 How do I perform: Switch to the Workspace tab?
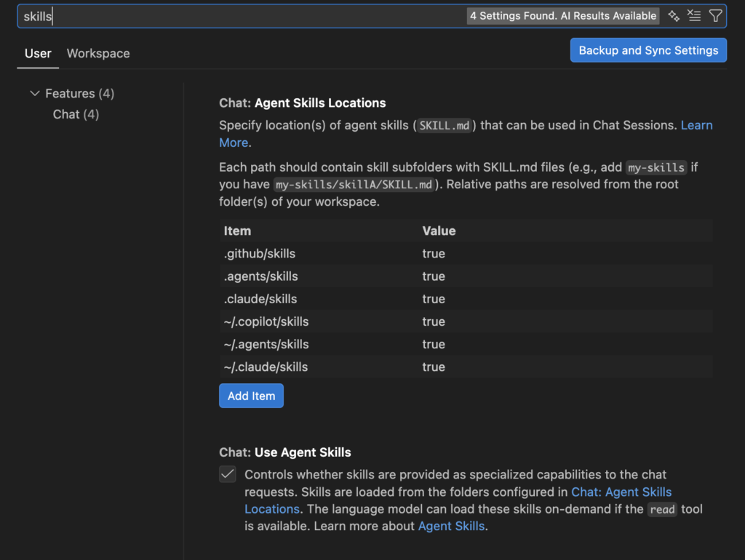point(98,53)
